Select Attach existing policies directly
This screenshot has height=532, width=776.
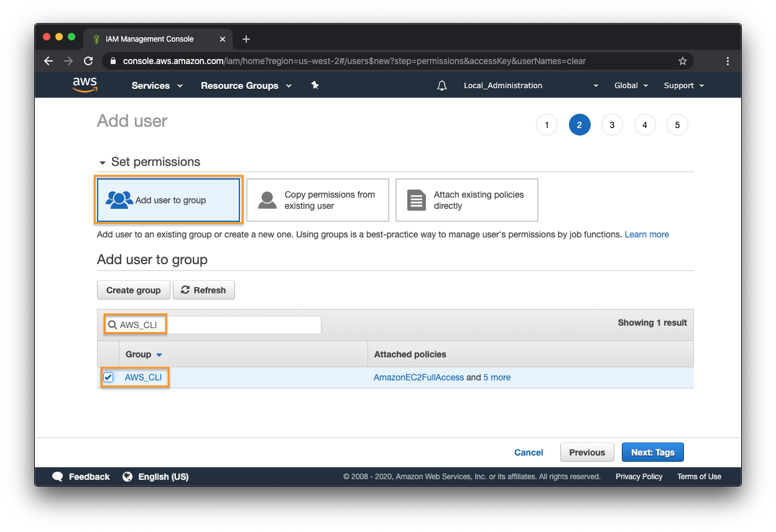point(467,200)
